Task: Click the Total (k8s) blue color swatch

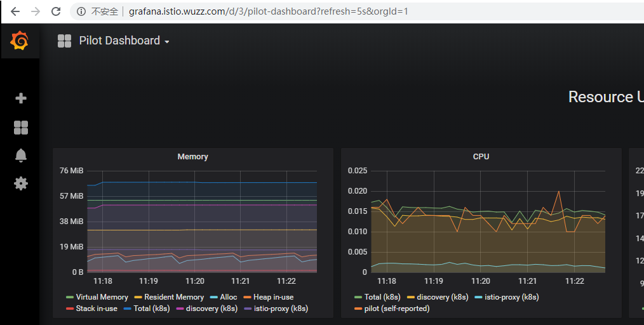Action: pos(127,308)
